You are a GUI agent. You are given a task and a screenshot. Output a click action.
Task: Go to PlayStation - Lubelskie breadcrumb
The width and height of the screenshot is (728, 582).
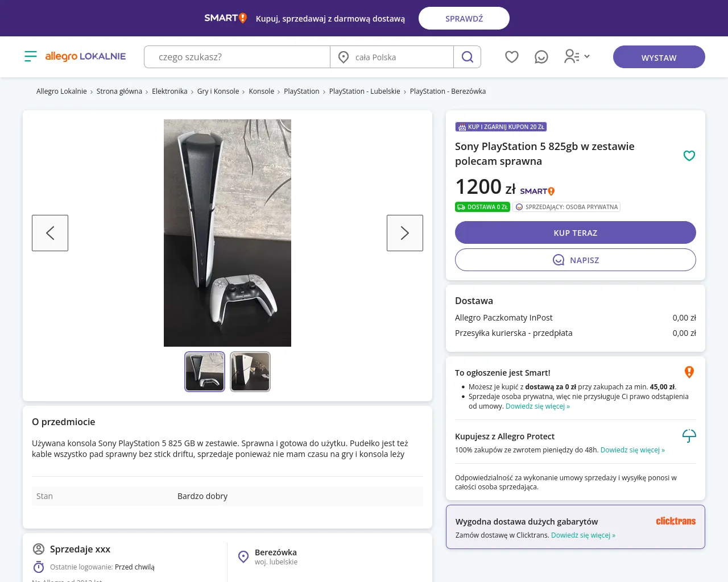pyautogui.click(x=365, y=92)
